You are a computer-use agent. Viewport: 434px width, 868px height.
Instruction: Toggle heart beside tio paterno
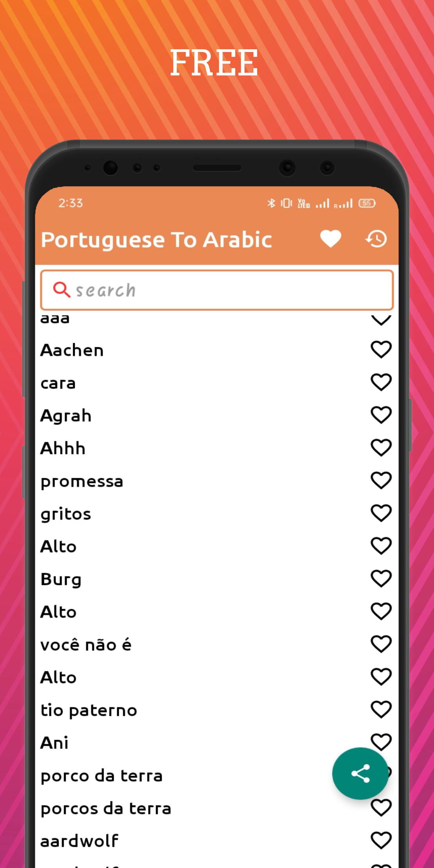coord(381,710)
